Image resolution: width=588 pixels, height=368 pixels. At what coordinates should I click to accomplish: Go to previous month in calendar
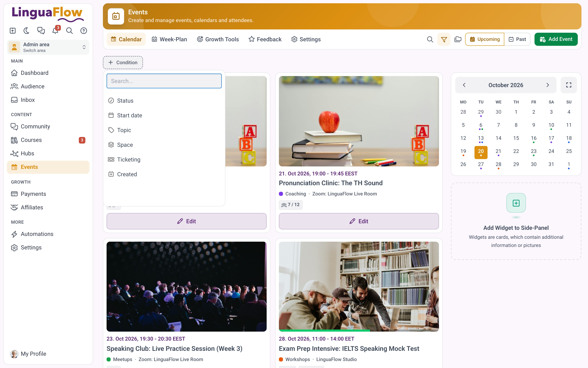[464, 85]
